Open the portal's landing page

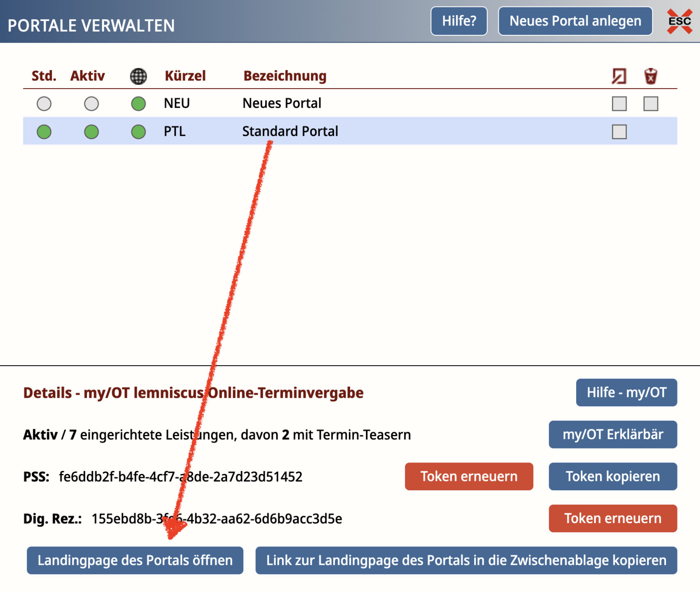[135, 560]
